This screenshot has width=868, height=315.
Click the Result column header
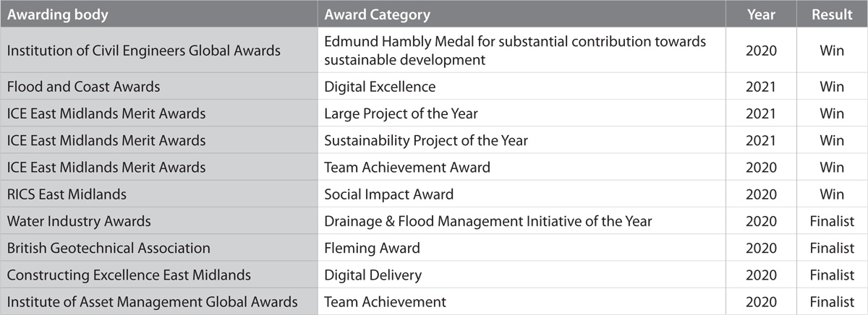(x=832, y=14)
